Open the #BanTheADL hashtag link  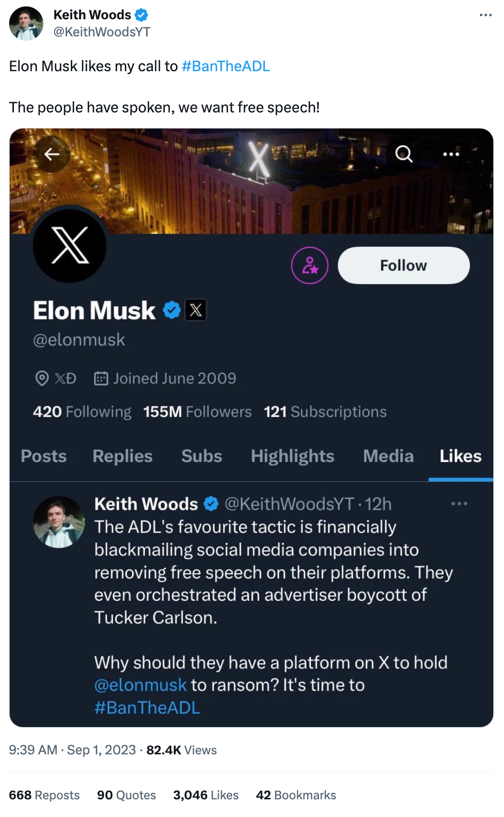pos(225,66)
